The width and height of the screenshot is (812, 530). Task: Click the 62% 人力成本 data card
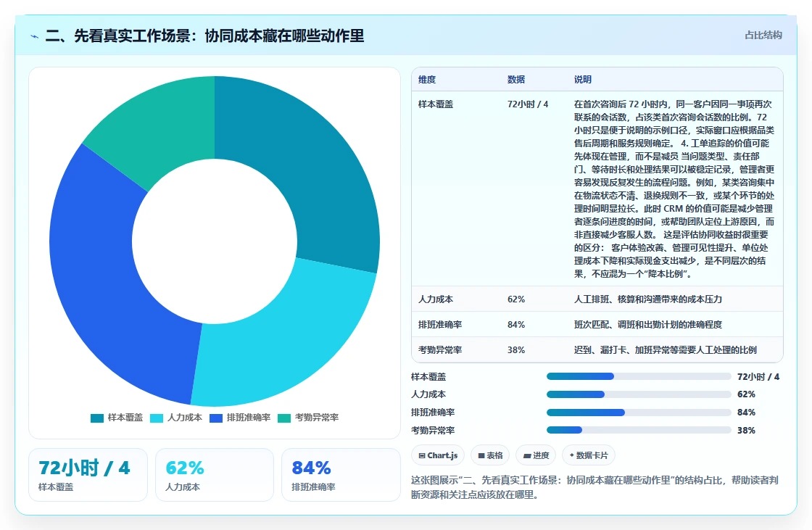click(215, 475)
